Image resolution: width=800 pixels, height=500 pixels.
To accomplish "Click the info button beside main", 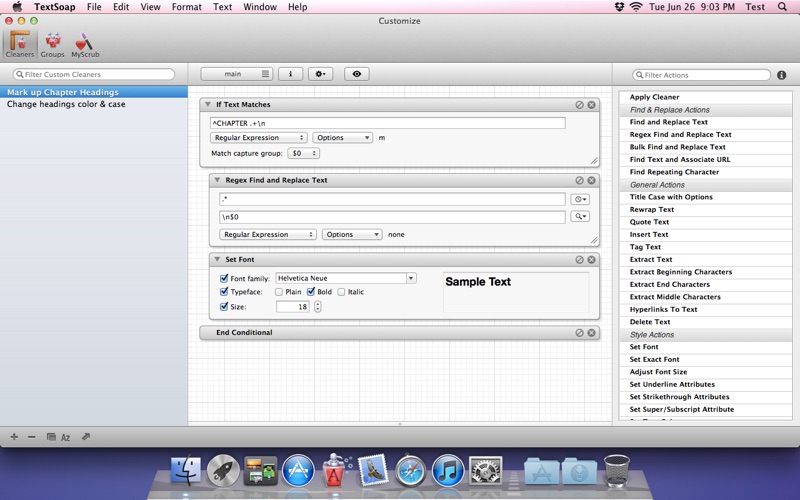I will coord(290,74).
